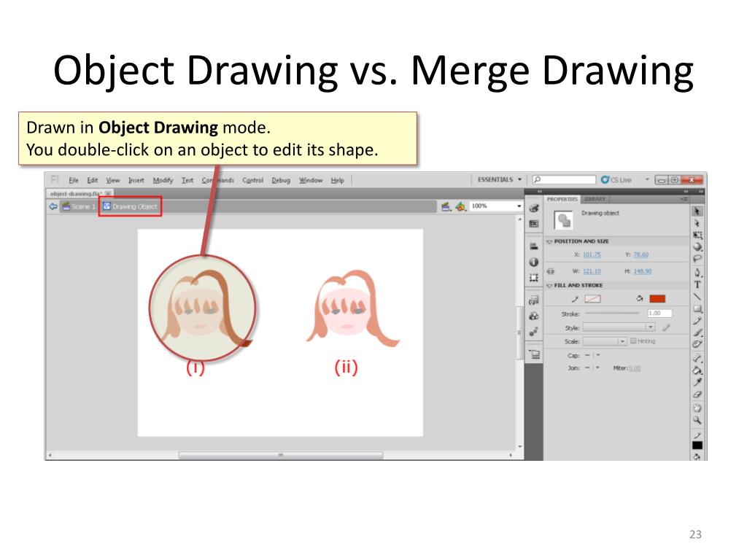Open the Swatches panel icon
747x560 pixels.
tap(533, 223)
